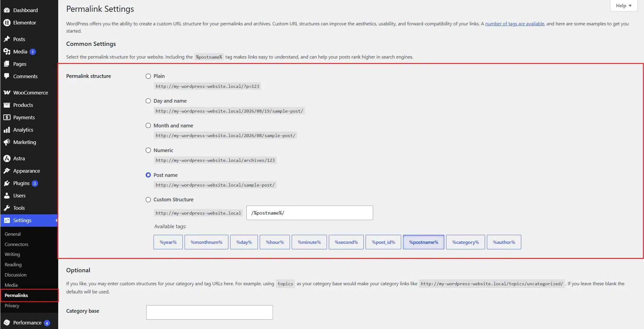Click the Media library icon
The image size is (644, 329).
pyautogui.click(x=7, y=52)
